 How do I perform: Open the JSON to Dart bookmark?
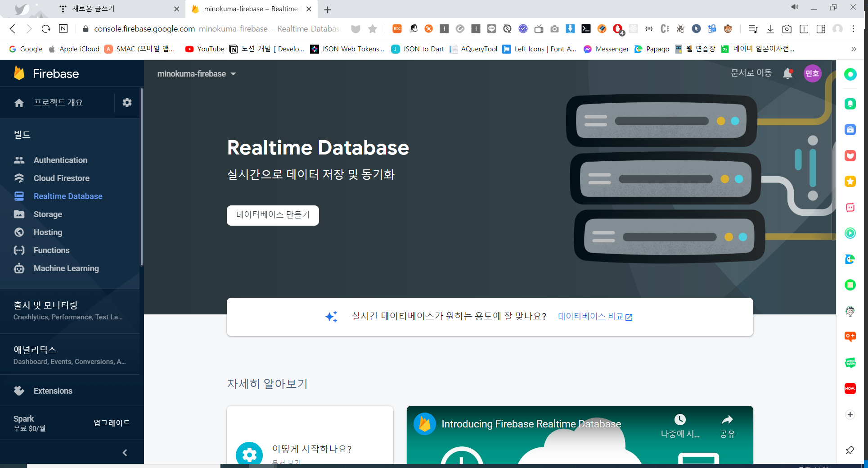[x=418, y=49]
